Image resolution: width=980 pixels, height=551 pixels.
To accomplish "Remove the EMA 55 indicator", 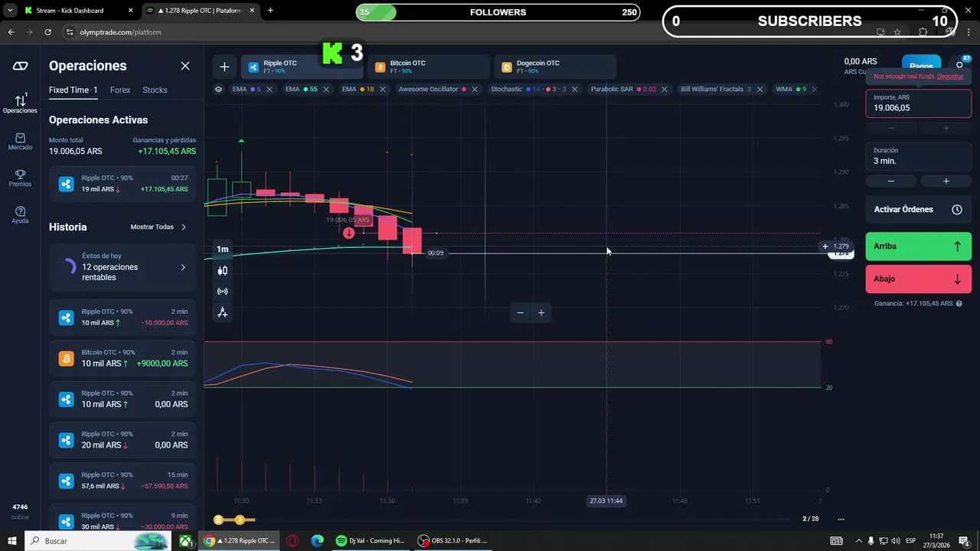I will click(326, 90).
